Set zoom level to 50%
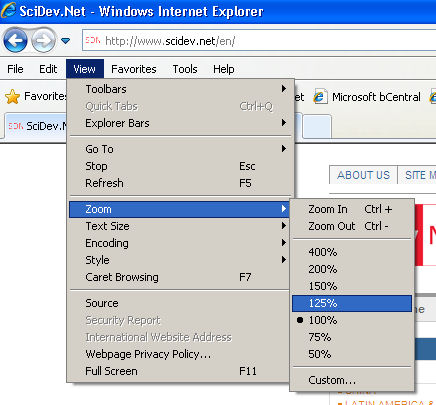436x405 pixels. tap(352, 354)
